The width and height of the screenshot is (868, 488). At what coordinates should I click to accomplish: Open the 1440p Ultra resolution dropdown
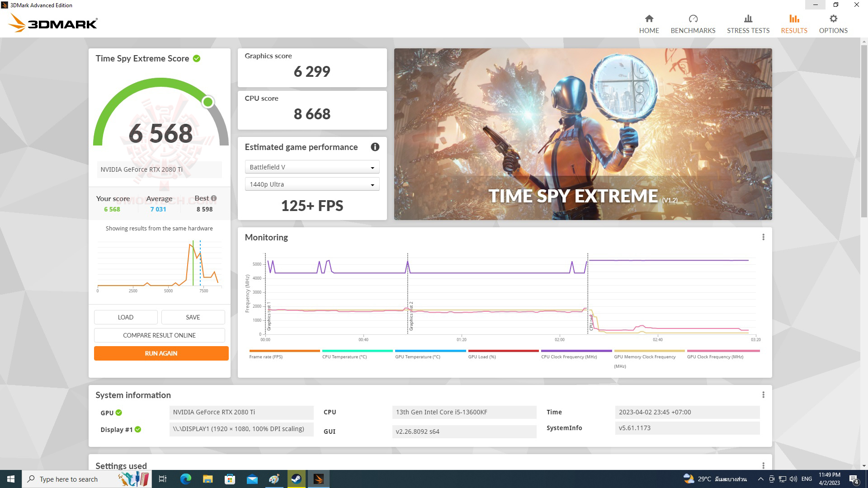312,184
